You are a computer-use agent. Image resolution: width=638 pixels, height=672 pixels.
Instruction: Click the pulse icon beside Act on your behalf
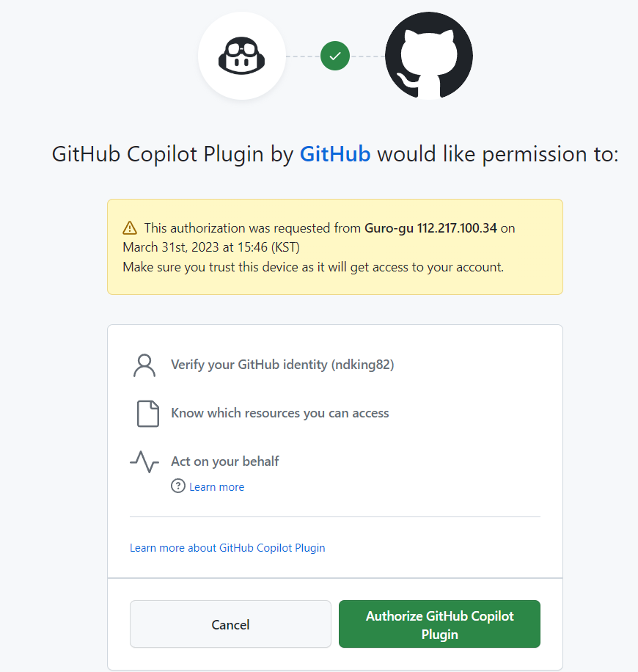pos(144,461)
